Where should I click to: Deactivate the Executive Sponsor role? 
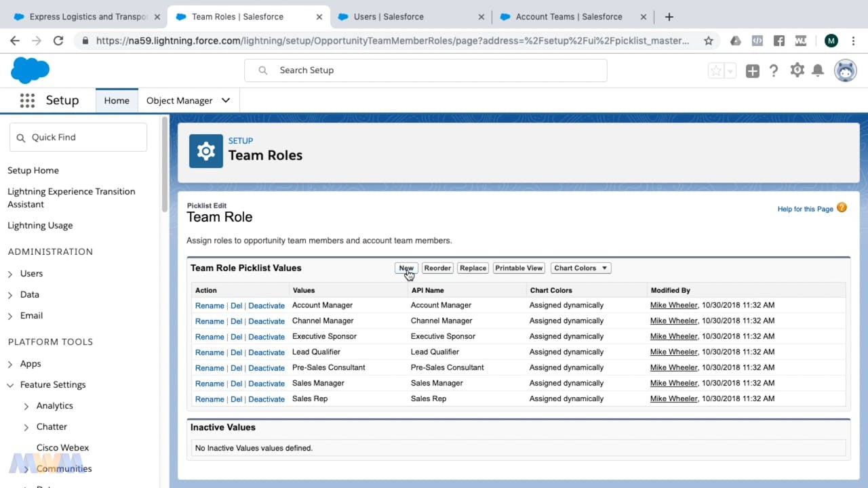[267, 337]
